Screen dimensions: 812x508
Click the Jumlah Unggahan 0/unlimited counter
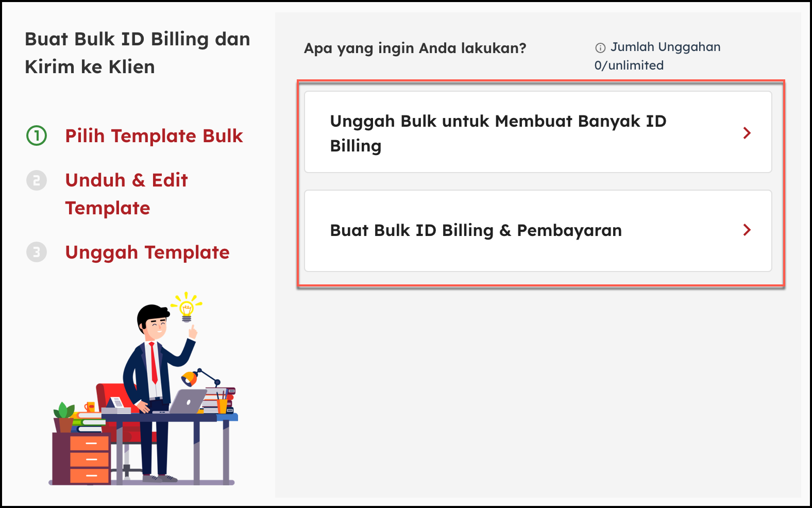pos(657,56)
